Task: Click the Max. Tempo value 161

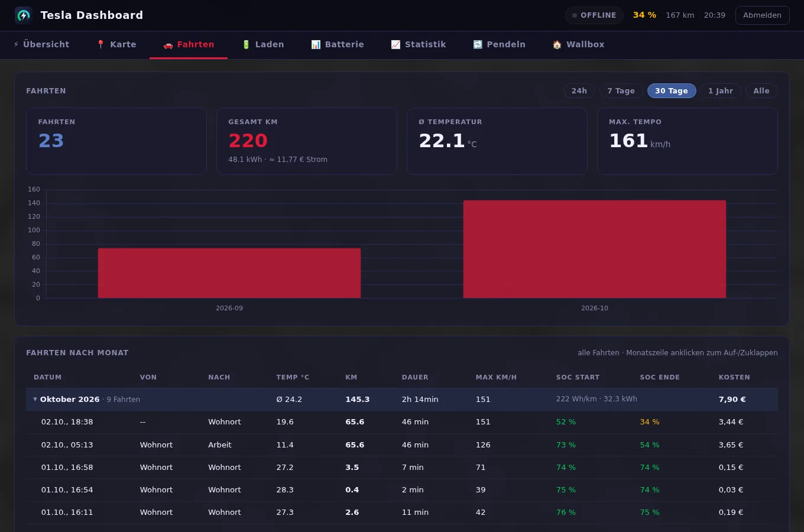Action: pyautogui.click(x=628, y=141)
